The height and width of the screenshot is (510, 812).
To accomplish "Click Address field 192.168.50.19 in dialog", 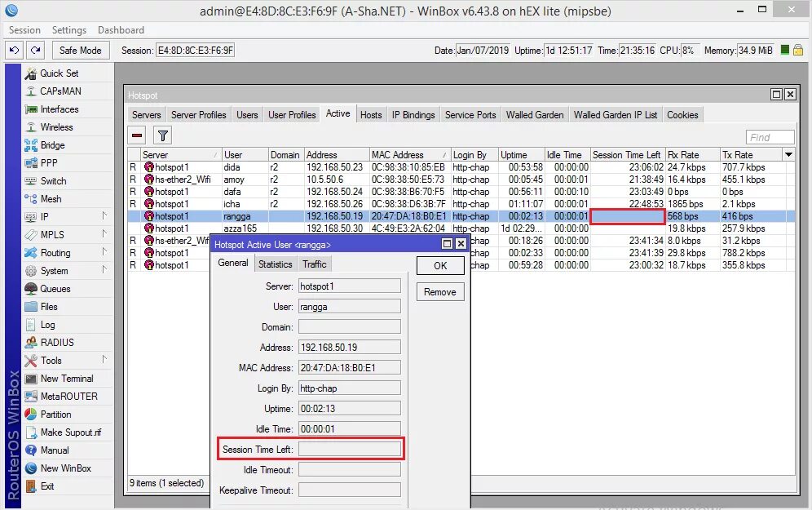I will [350, 348].
